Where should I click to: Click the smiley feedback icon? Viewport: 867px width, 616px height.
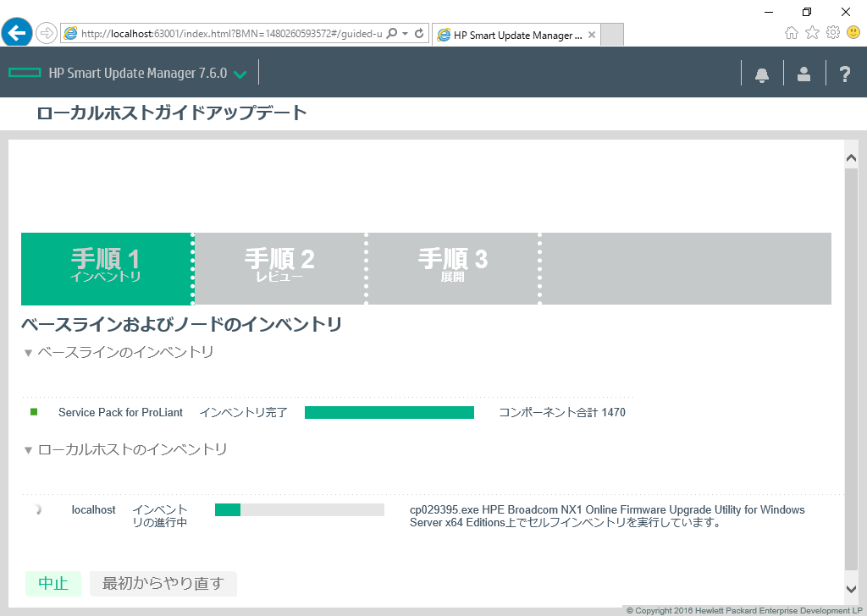pyautogui.click(x=853, y=33)
